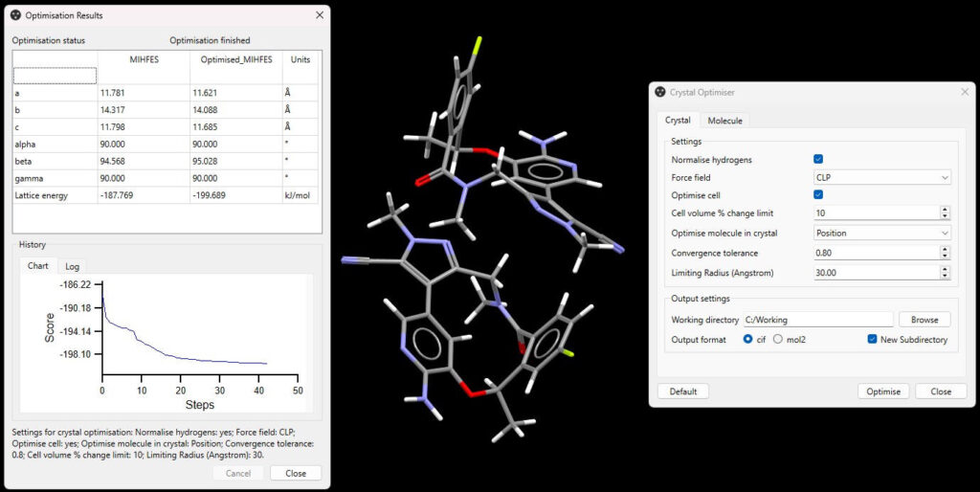
Task: Reset settings with the Default button
Action: (682, 391)
